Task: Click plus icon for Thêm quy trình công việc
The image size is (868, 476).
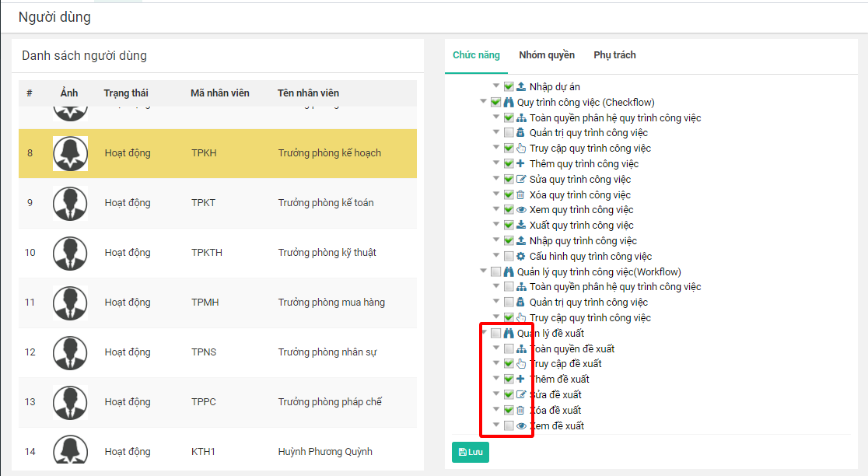Action: coord(520,164)
